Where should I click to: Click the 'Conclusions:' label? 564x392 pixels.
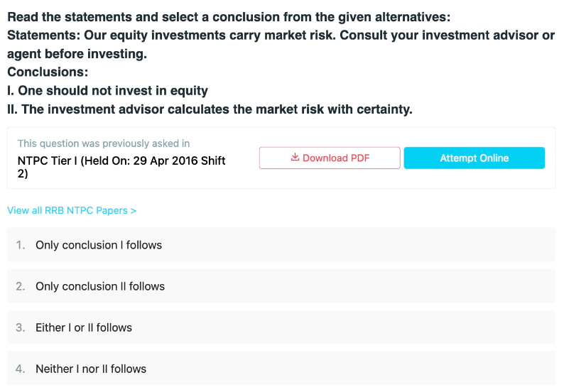click(x=48, y=72)
